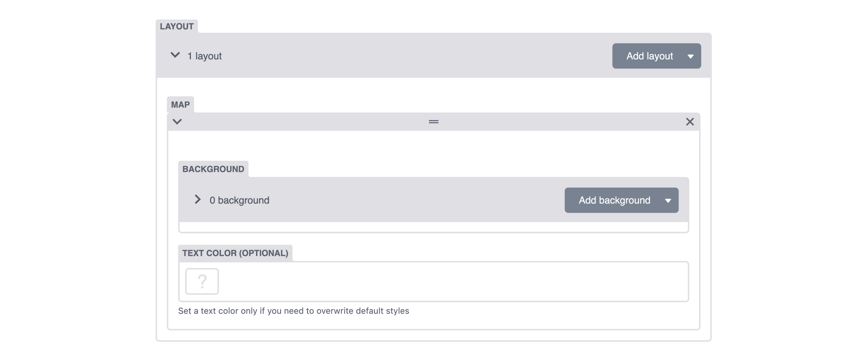Remove the Map block with X icon

tap(690, 121)
